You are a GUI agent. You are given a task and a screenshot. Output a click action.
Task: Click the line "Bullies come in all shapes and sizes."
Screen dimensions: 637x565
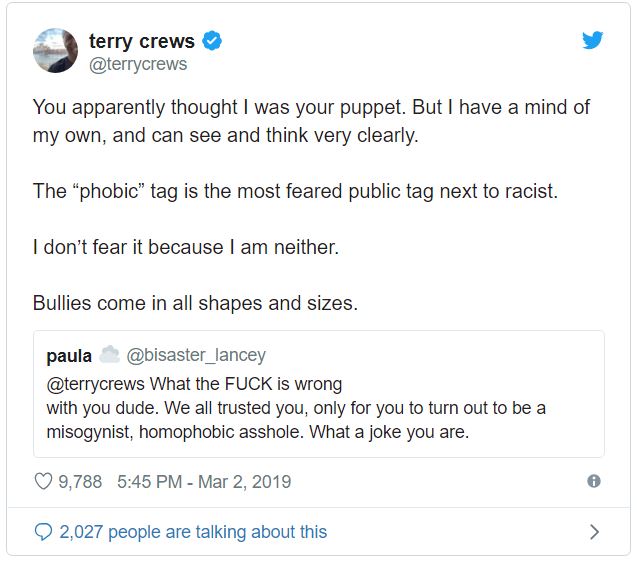(194, 302)
